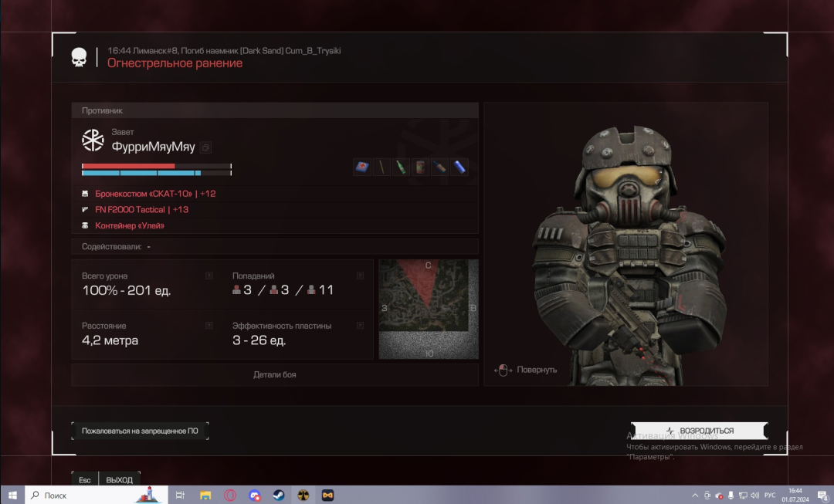The image size is (834, 504).
Task: Open Discord from the taskbar
Action: pos(254,495)
